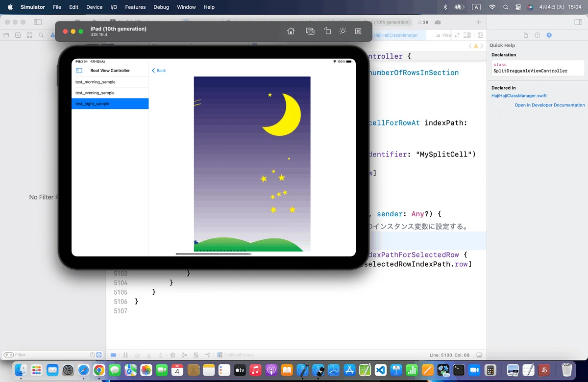Rotate the simulated iPad with rotate icon

coord(327,31)
